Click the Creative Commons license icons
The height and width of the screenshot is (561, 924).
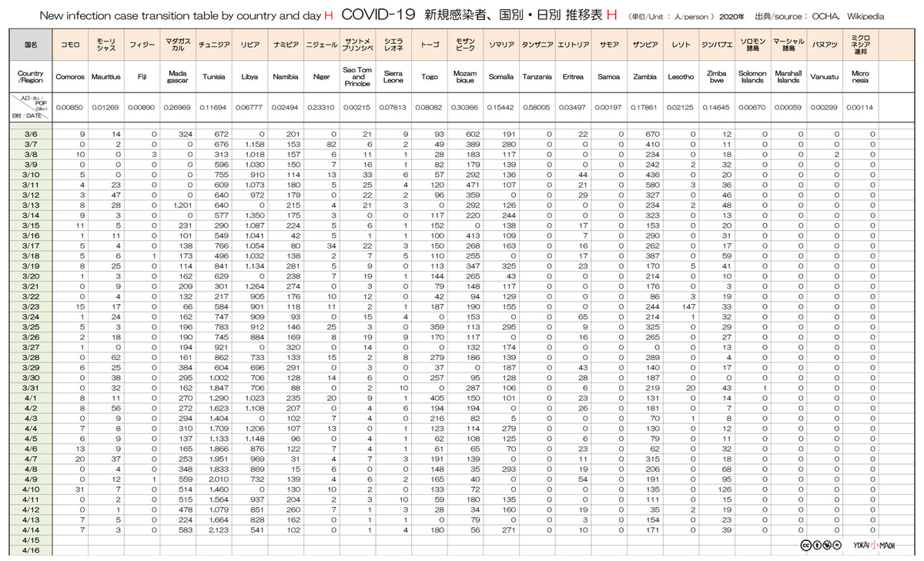click(x=820, y=545)
